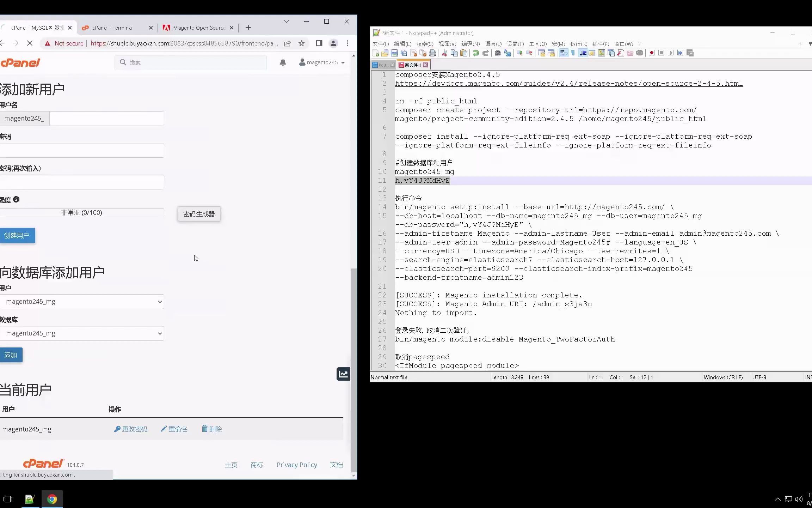Image resolution: width=812 pixels, height=508 pixels.
Task: Open Chrome tab search chevron
Action: pyautogui.click(x=286, y=22)
